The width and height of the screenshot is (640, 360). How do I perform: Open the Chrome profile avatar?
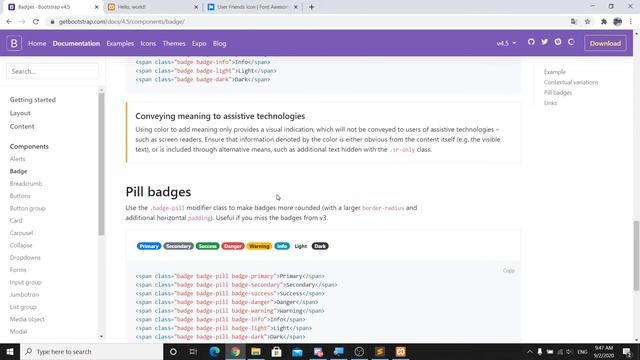(618, 22)
